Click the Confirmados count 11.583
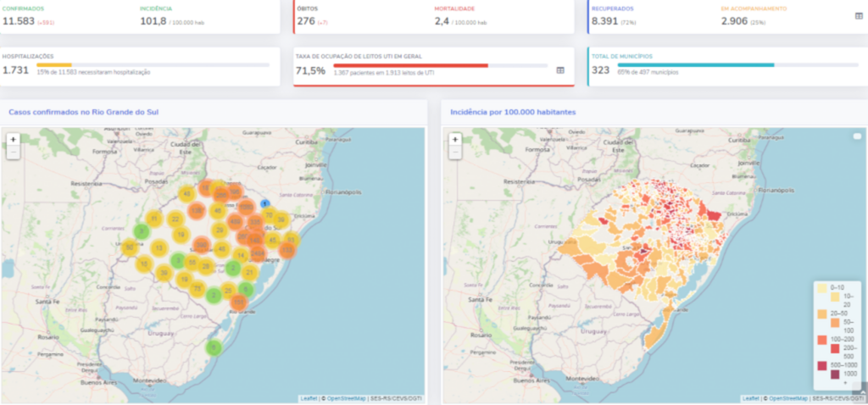 [19, 21]
